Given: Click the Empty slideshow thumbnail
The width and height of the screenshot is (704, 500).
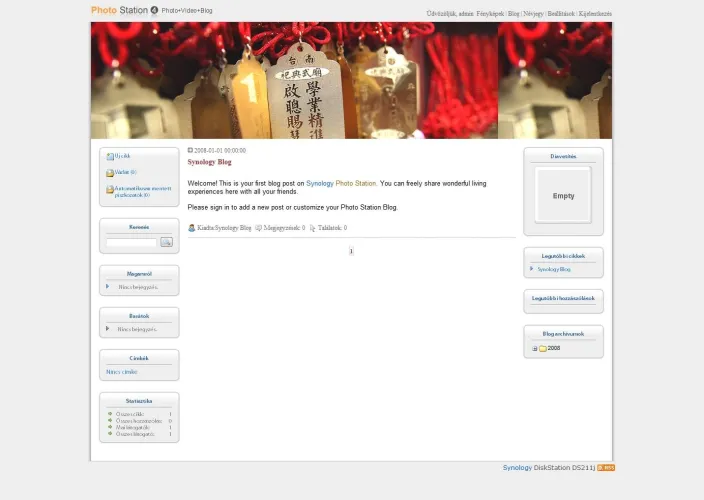Looking at the screenshot, I should (563, 196).
